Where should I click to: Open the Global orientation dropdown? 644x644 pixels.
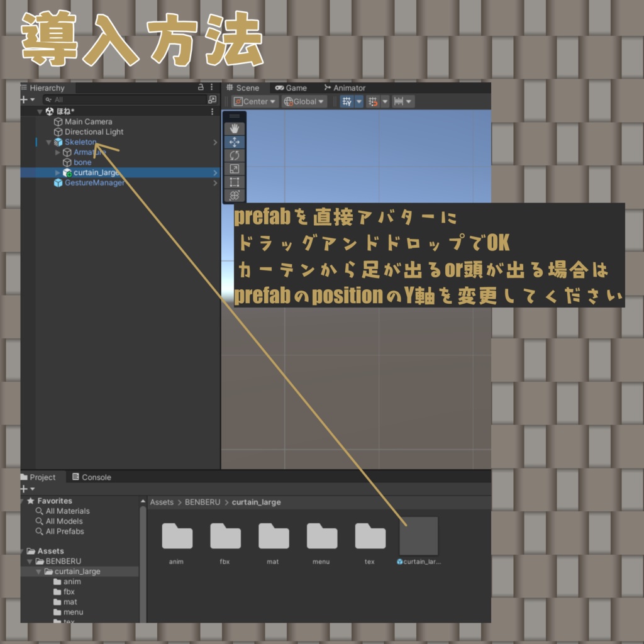(303, 101)
